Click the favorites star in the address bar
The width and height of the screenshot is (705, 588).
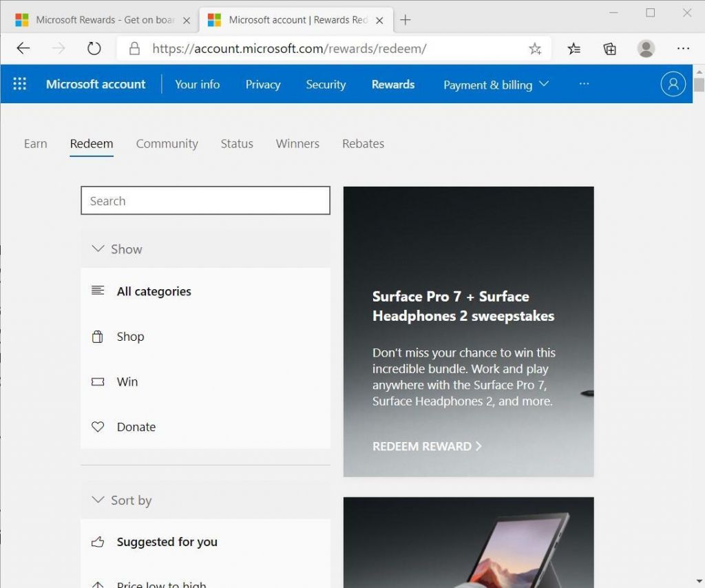tap(535, 48)
